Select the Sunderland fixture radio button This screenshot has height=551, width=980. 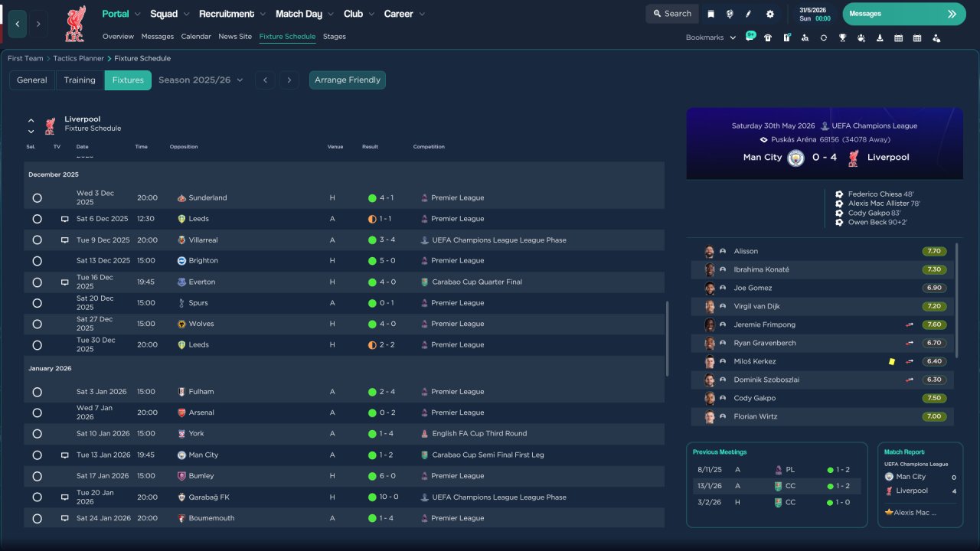(x=37, y=198)
